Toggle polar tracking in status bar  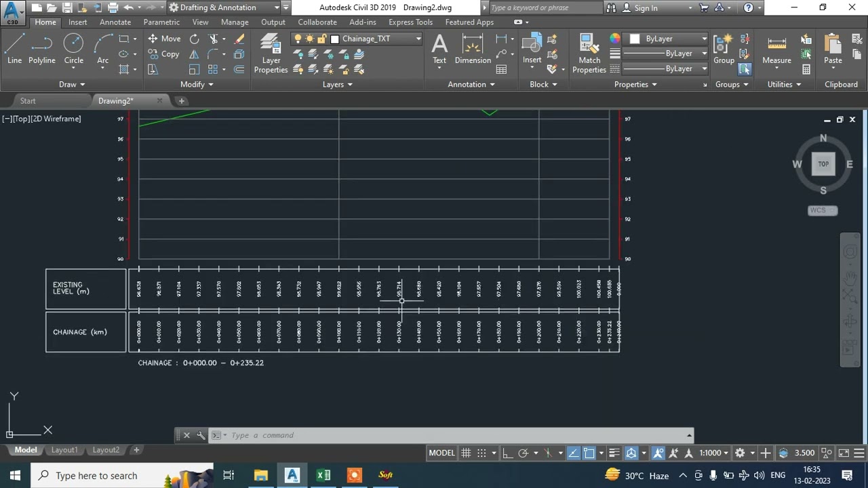click(523, 453)
